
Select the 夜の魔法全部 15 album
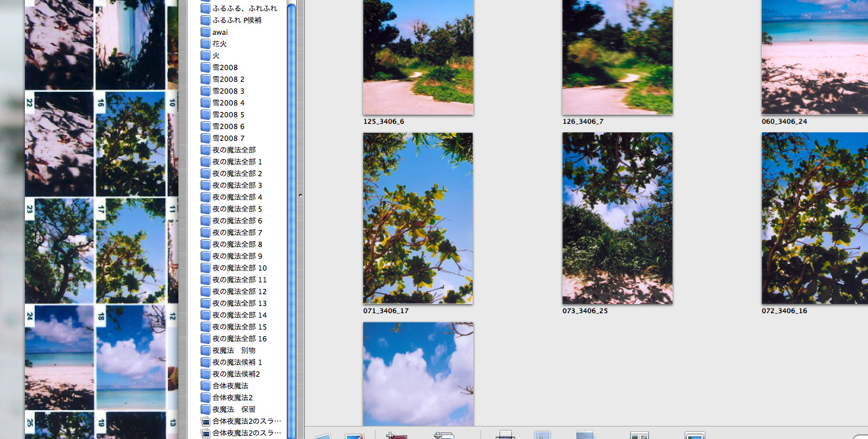[239, 327]
